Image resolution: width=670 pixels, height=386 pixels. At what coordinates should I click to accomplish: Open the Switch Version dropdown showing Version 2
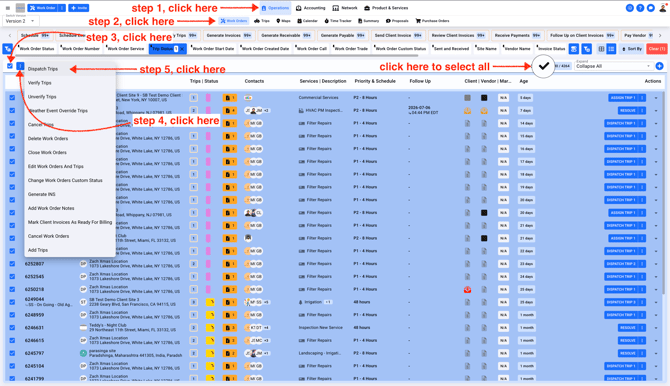[x=20, y=21]
